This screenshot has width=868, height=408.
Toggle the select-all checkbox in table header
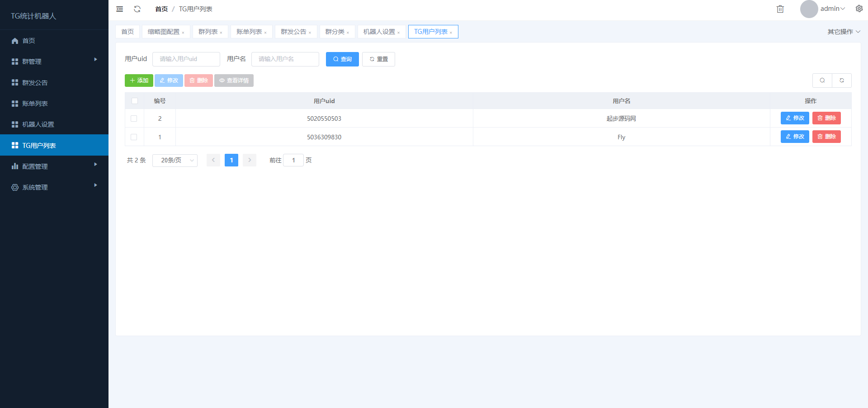[x=135, y=101]
